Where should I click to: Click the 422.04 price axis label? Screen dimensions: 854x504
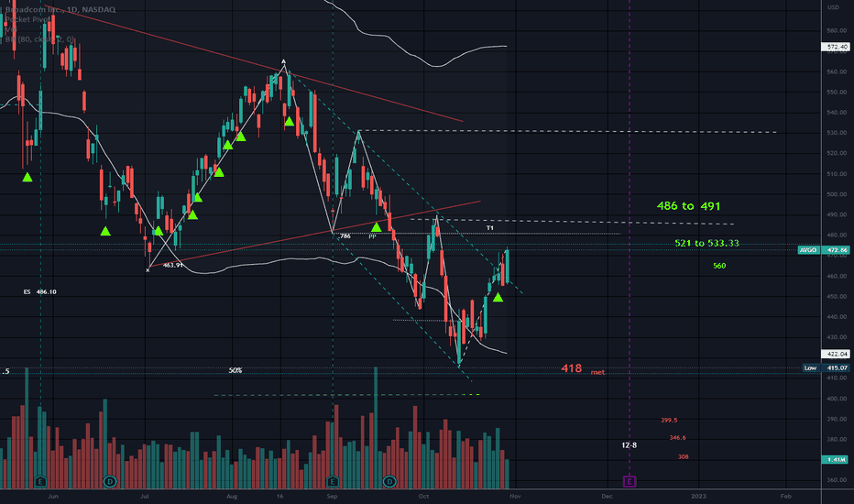836,354
